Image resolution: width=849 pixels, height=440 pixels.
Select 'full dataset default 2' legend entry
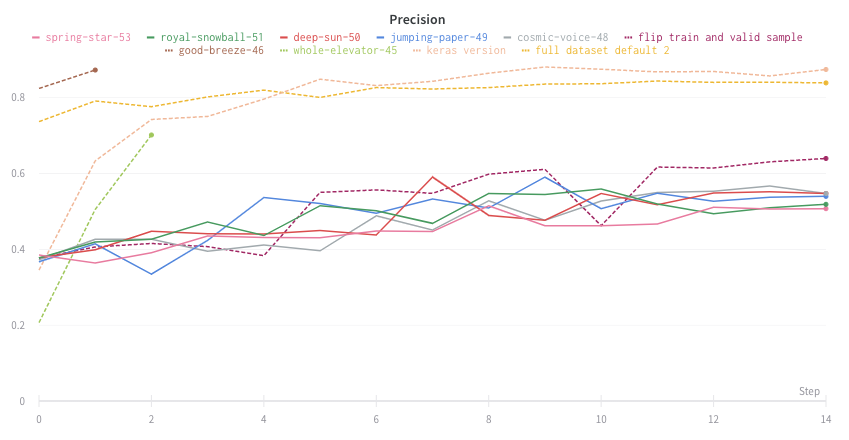point(602,51)
